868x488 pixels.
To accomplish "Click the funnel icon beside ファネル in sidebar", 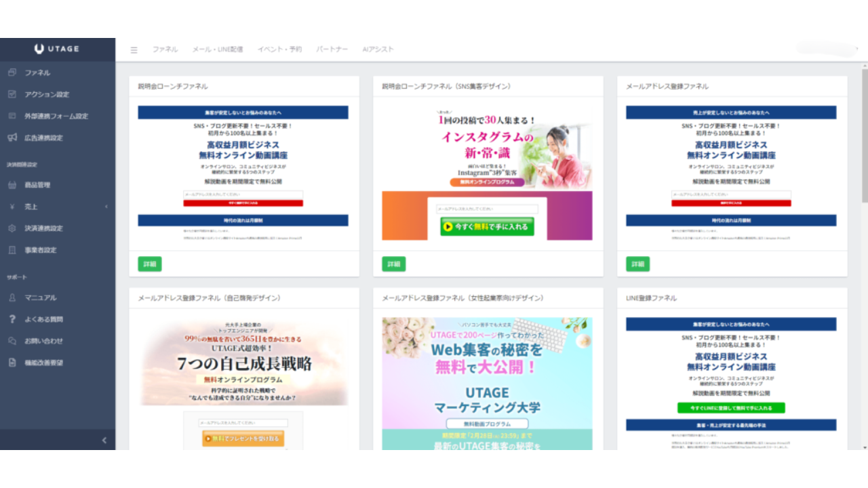I will click(x=12, y=73).
